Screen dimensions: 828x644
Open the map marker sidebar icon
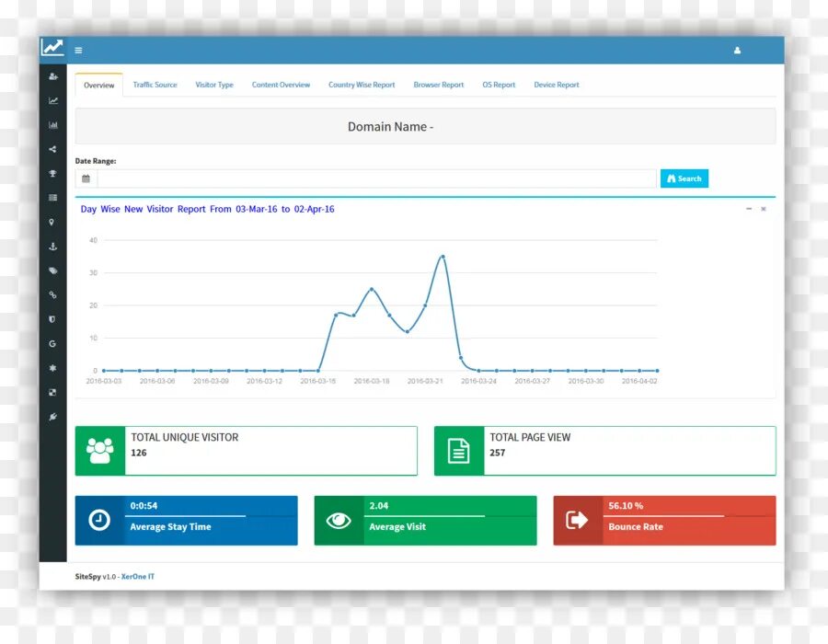(52, 223)
